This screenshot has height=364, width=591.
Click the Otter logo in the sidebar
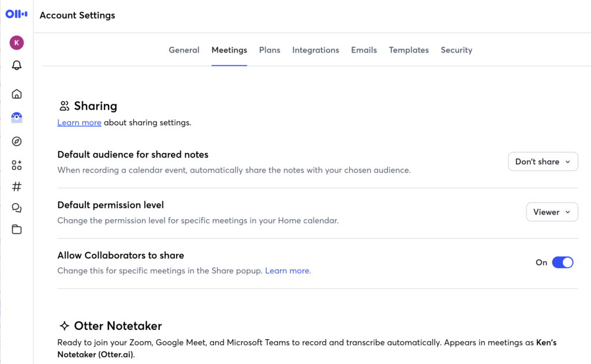(16, 14)
